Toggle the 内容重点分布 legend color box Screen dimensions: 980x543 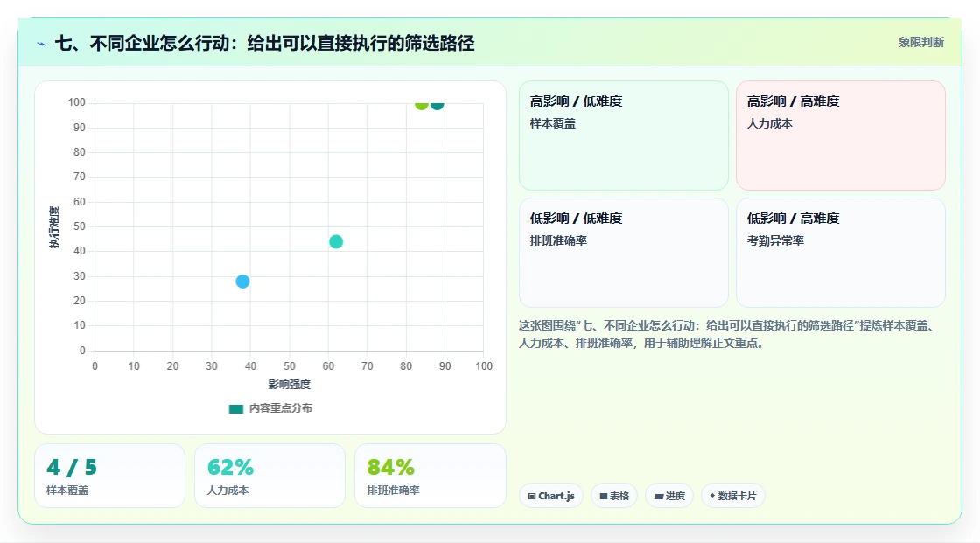(x=236, y=408)
